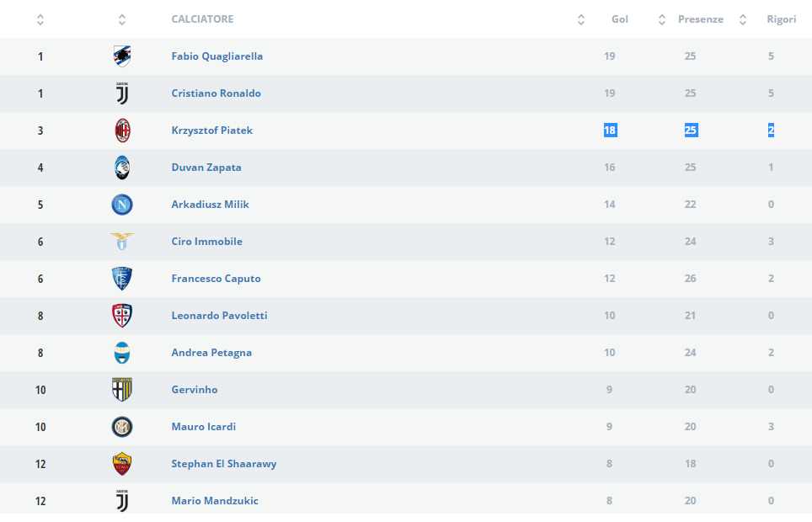
Task: Click the Atalanta badge beside Duvan Zapata
Action: (x=122, y=168)
